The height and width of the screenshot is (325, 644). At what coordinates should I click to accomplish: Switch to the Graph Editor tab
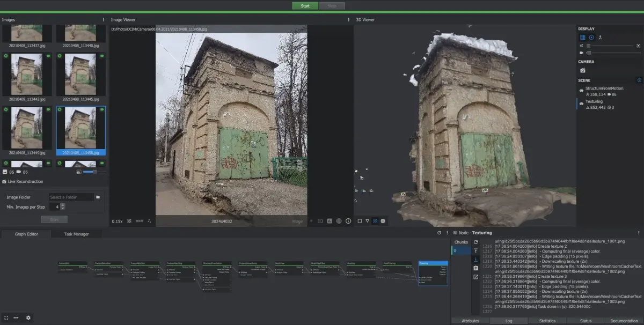pyautogui.click(x=26, y=234)
